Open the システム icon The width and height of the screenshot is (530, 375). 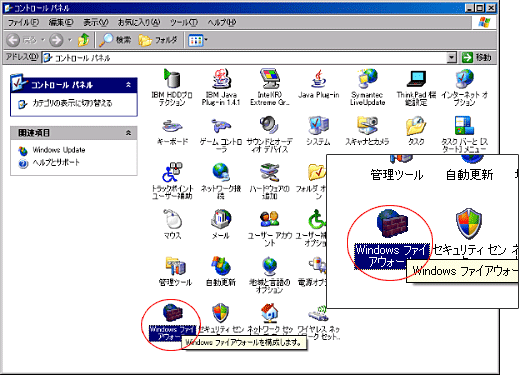click(x=318, y=125)
